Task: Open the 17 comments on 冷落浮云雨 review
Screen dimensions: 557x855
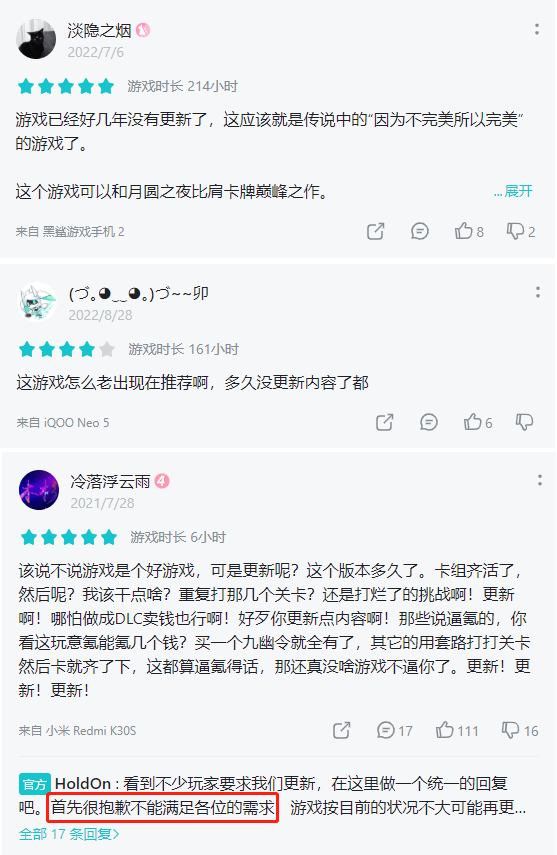Action: pos(394,730)
